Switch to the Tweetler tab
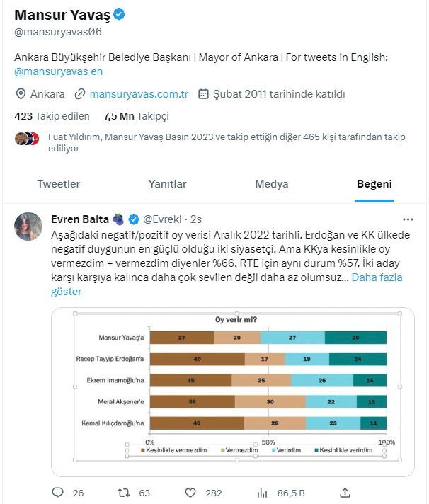 (x=59, y=184)
